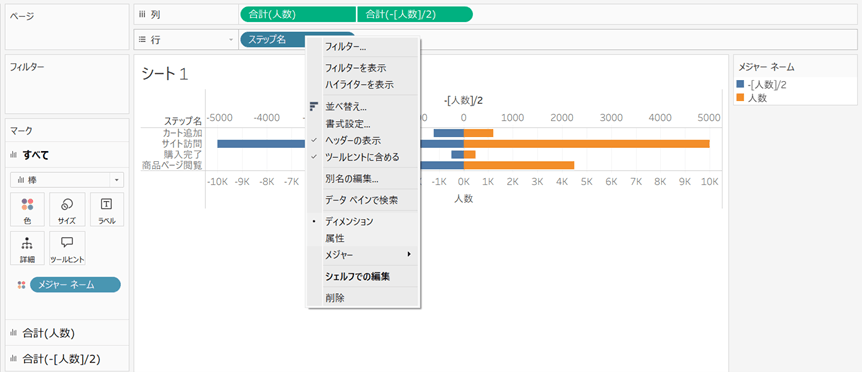Open 合計(人数) marks card section

click(67, 333)
